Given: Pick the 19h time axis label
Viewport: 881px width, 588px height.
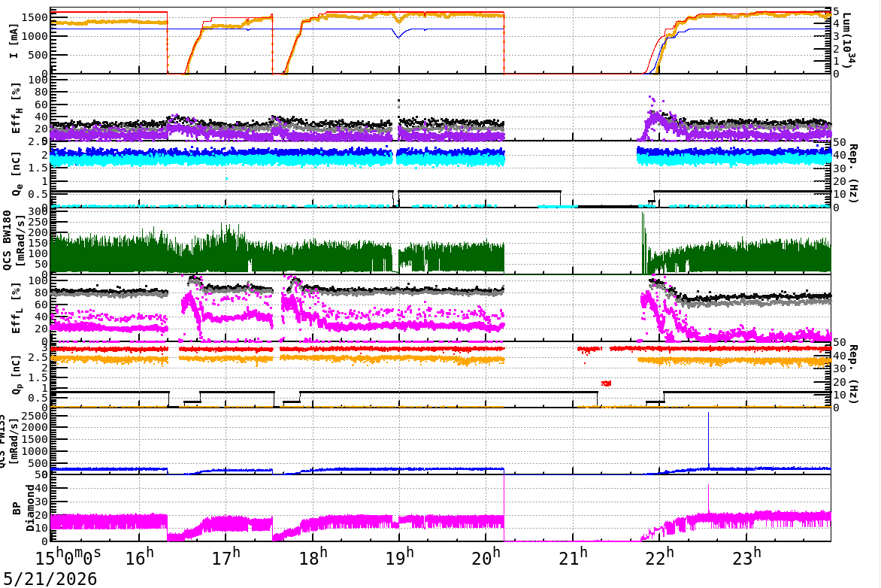Looking at the screenshot, I should pyautogui.click(x=399, y=556).
